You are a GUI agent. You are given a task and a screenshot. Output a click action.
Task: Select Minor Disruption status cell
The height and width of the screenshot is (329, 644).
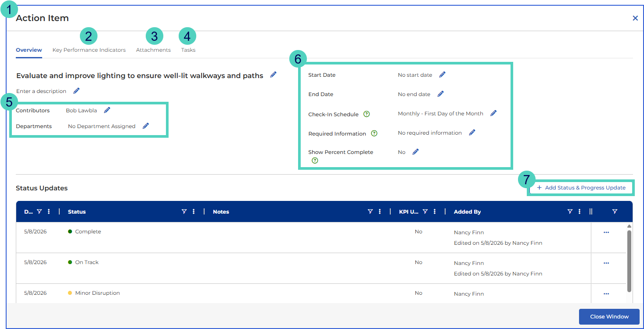[x=94, y=293]
